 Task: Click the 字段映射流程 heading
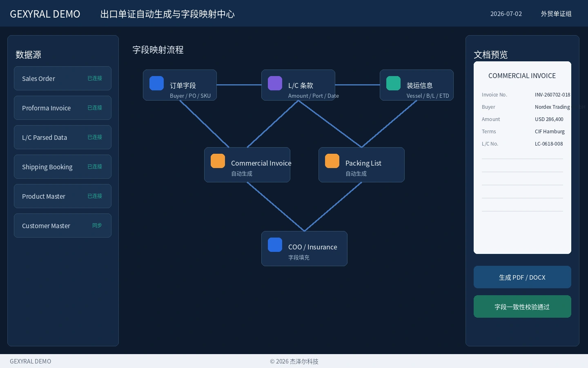coord(158,50)
